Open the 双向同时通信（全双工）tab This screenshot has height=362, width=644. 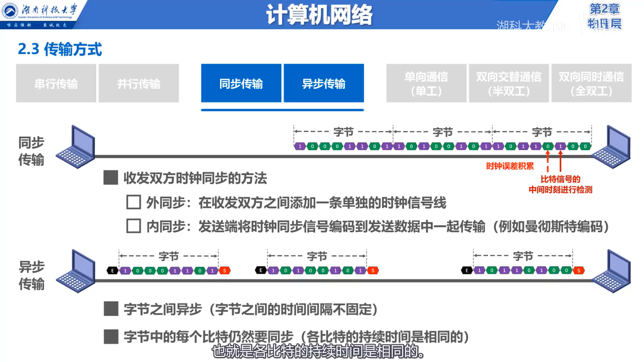[x=591, y=83]
